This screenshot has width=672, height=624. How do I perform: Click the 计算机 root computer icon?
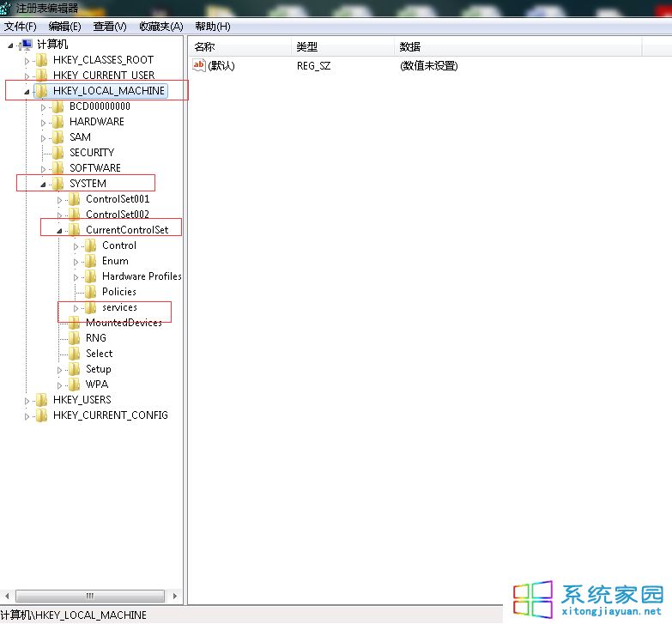point(26,45)
